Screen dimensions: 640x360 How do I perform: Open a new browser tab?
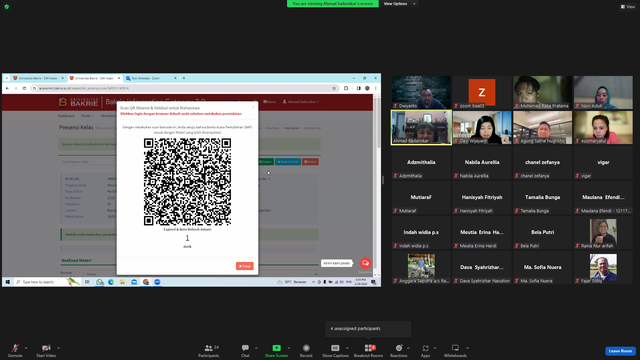[x=184, y=78]
